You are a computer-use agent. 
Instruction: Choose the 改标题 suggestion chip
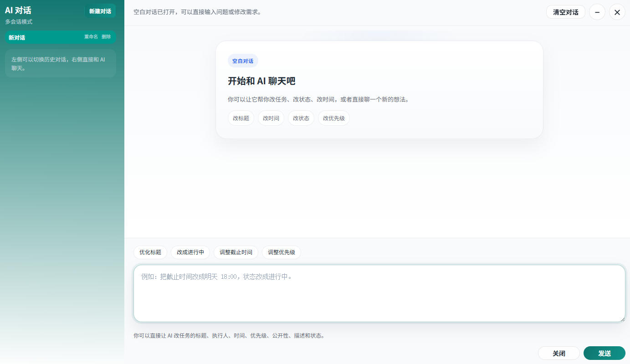(x=241, y=118)
